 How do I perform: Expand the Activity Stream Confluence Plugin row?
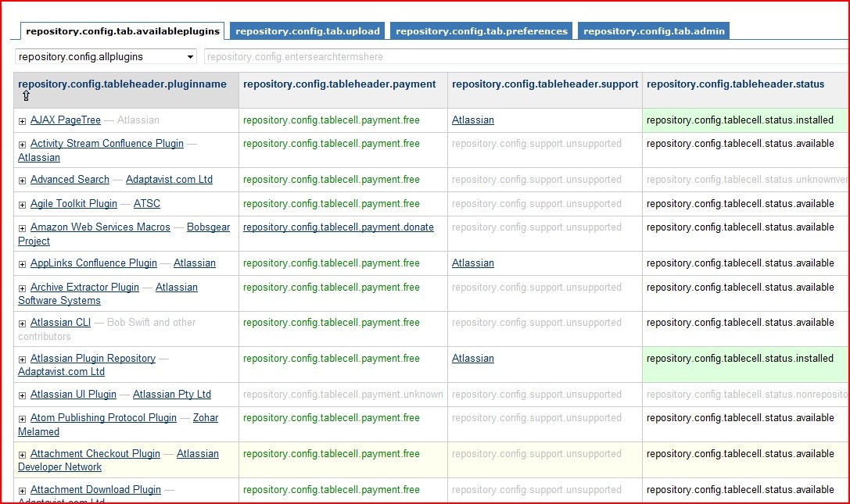[22, 145]
